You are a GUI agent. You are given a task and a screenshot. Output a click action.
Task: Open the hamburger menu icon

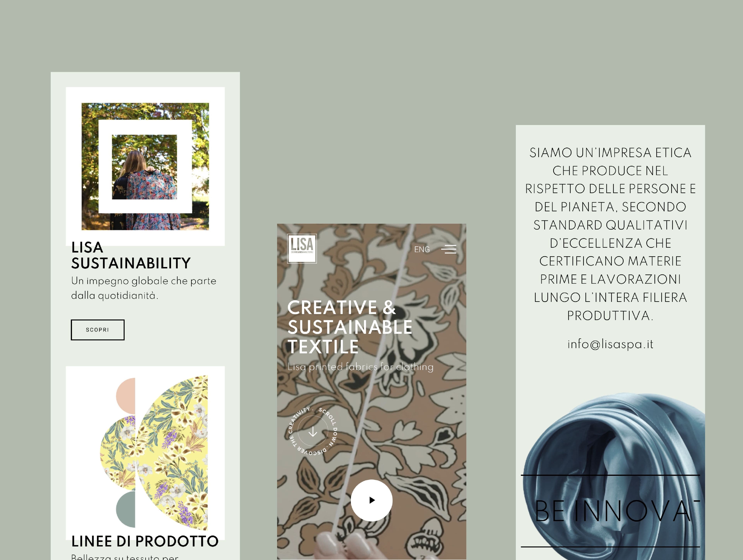point(449,249)
